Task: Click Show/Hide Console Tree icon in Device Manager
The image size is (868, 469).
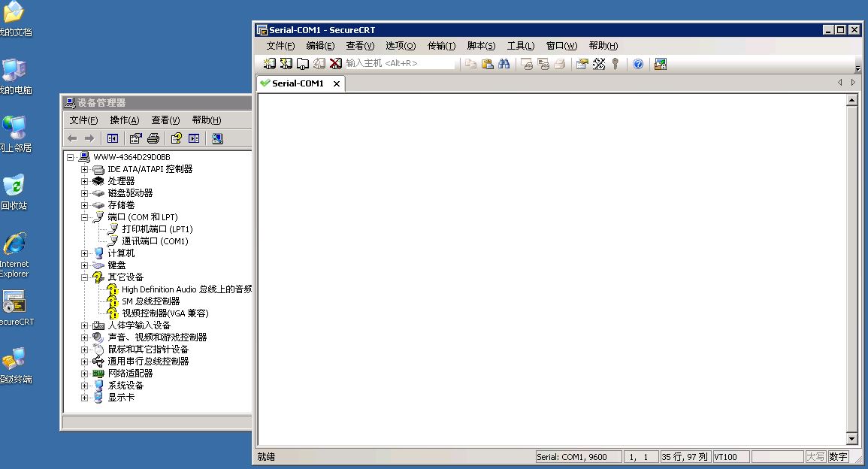Action: click(x=113, y=138)
